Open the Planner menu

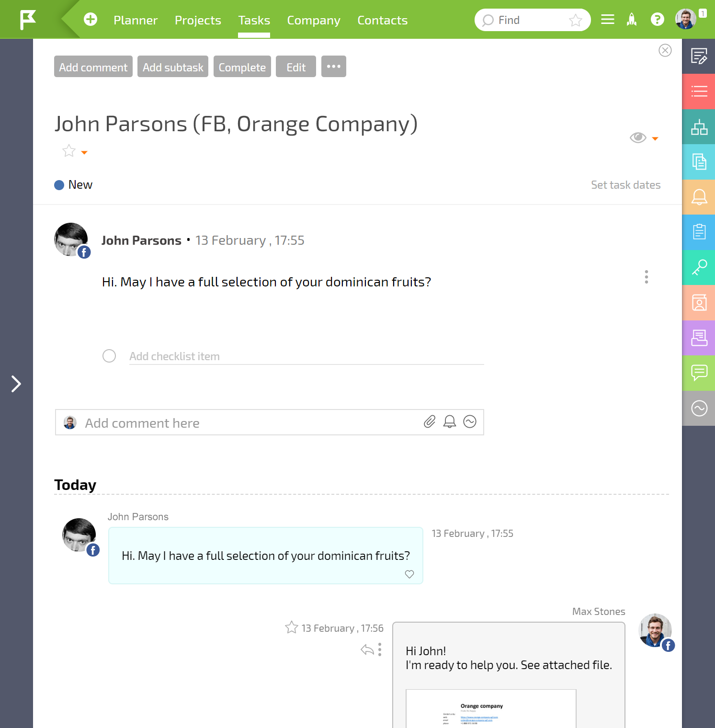[x=136, y=20]
